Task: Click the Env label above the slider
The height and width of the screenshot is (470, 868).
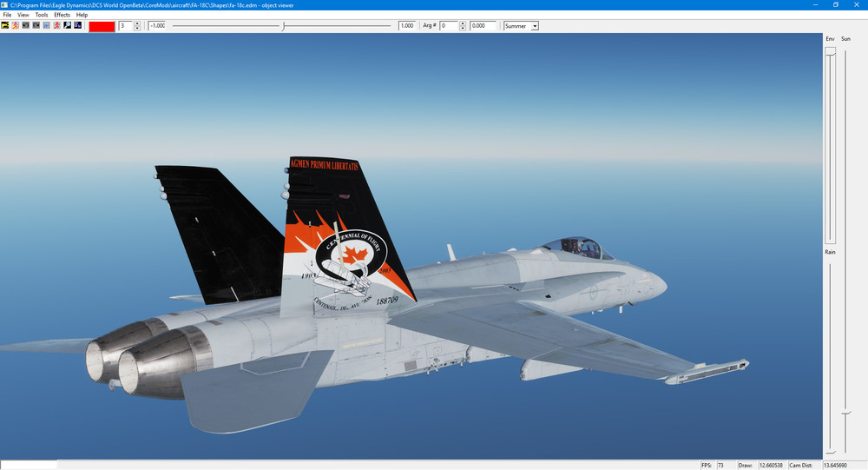Action: coord(830,39)
